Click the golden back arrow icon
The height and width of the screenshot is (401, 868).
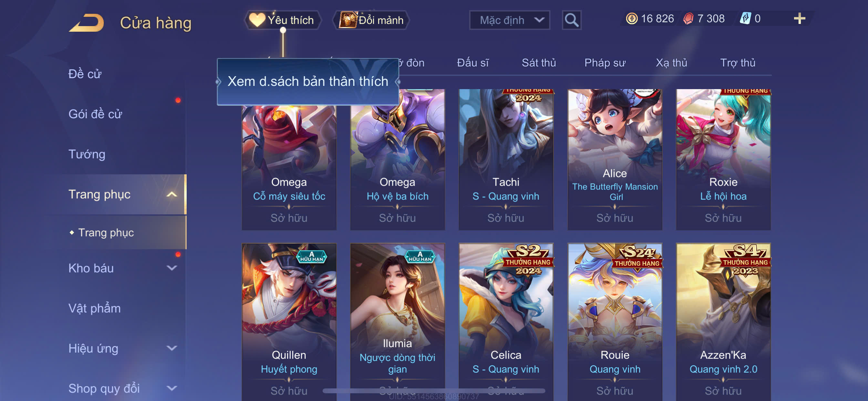click(x=87, y=23)
